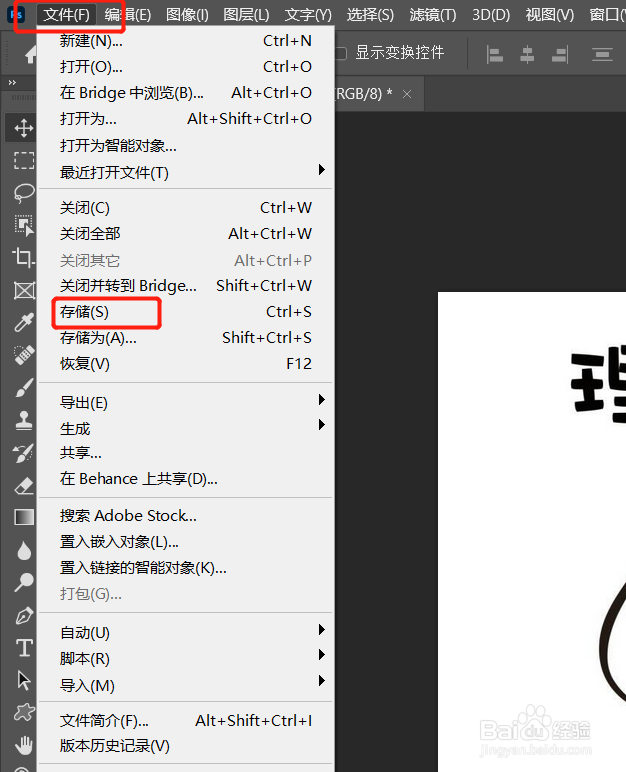626x772 pixels.
Task: Select the Move tool
Action: coord(23,129)
